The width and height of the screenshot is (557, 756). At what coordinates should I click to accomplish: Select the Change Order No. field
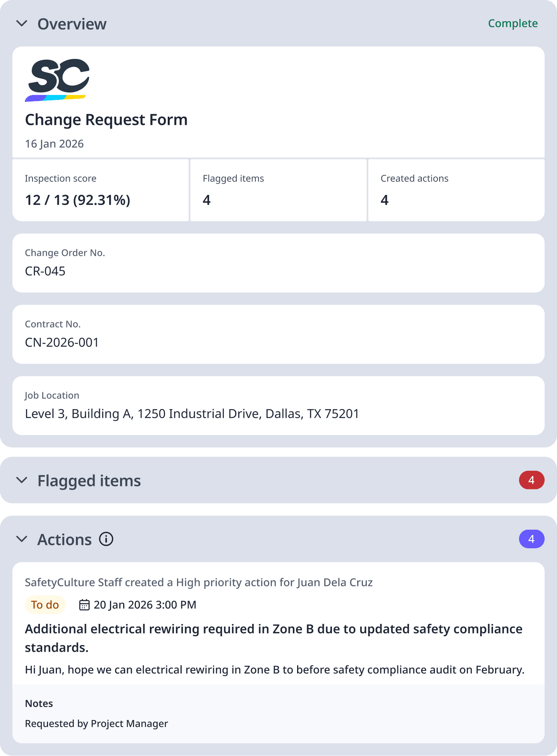tap(278, 263)
